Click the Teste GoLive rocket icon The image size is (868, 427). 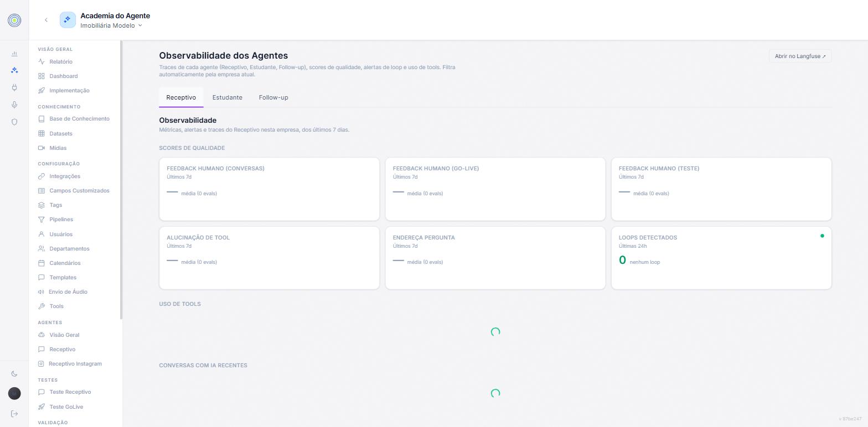click(x=42, y=407)
